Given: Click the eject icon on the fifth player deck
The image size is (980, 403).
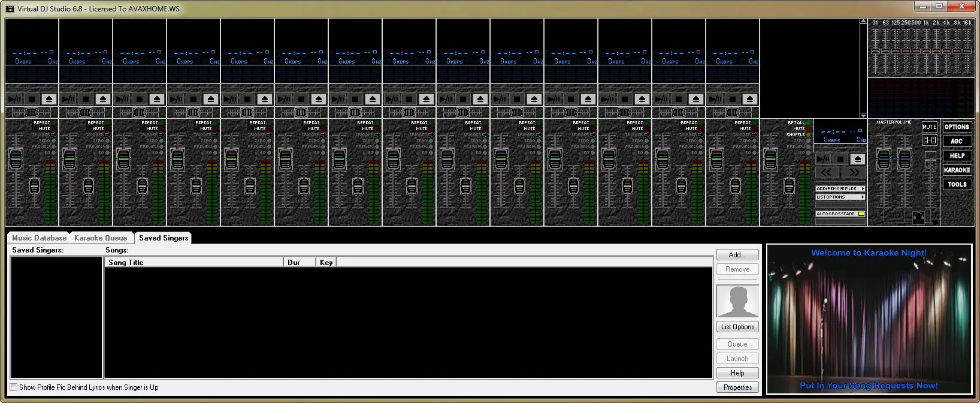Looking at the screenshot, I should pos(265,99).
